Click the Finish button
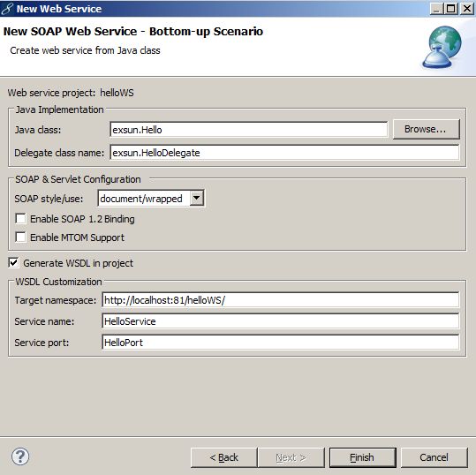 (362, 457)
